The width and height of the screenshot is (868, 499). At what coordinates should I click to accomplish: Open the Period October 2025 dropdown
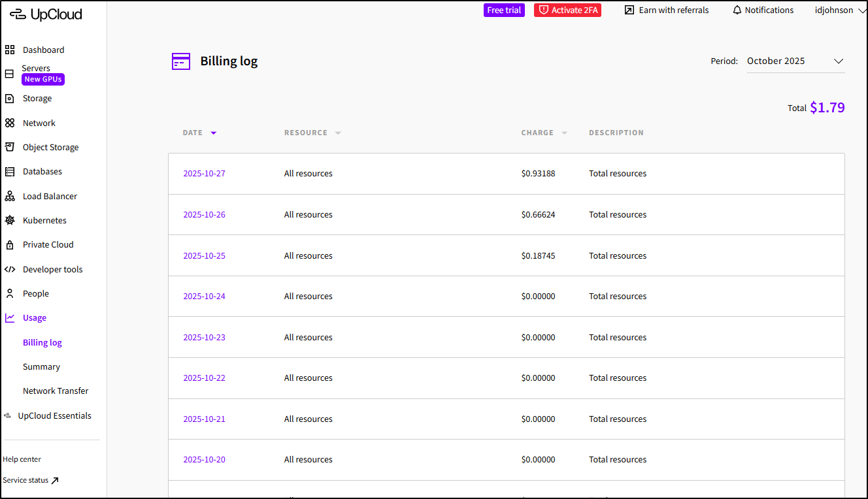tap(795, 61)
